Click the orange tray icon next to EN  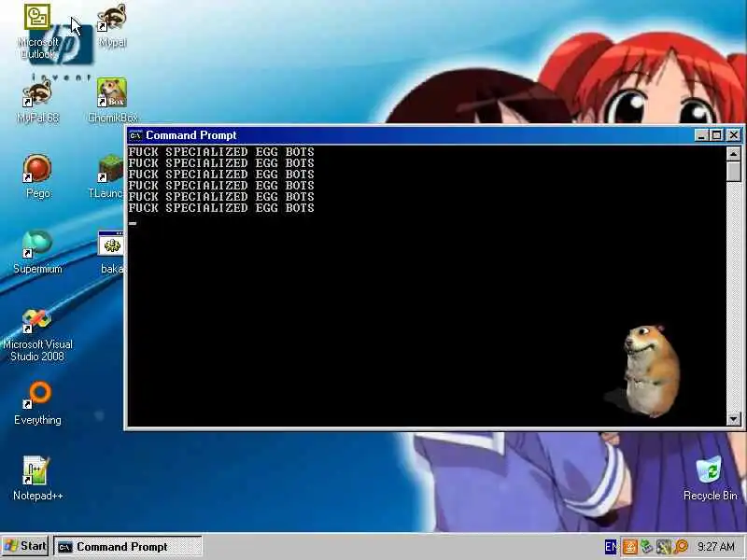click(x=629, y=547)
